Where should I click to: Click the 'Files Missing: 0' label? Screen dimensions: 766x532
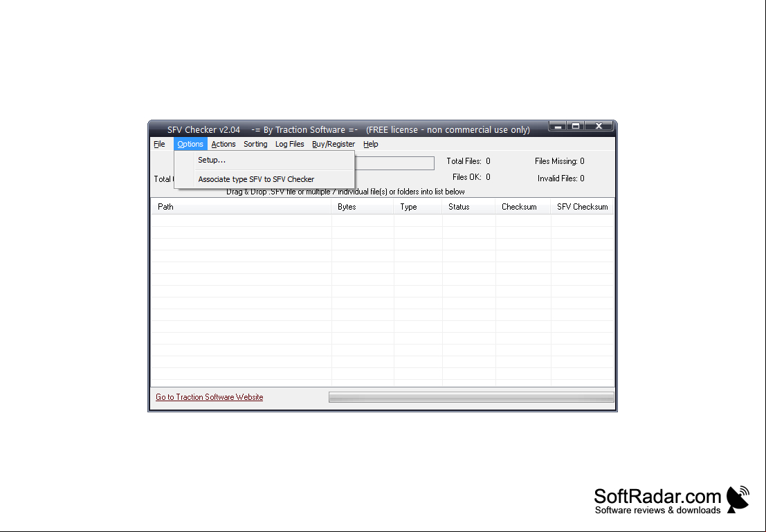pos(560,161)
